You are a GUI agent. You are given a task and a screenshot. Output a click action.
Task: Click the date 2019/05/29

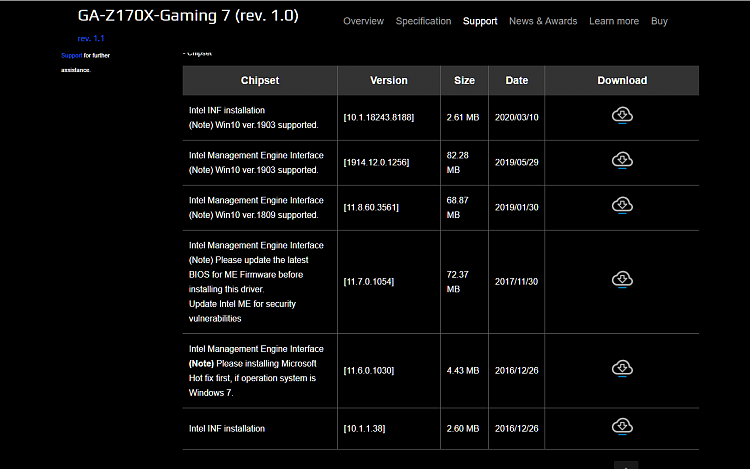(x=517, y=163)
